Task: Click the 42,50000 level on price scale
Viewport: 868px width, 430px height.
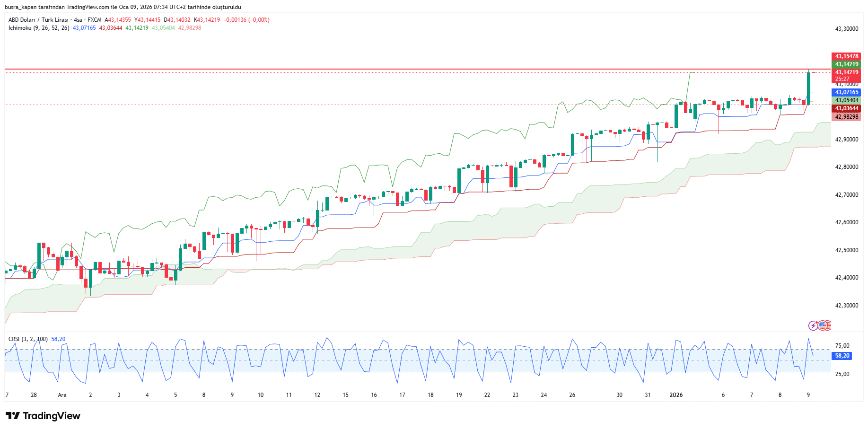Action: click(846, 250)
